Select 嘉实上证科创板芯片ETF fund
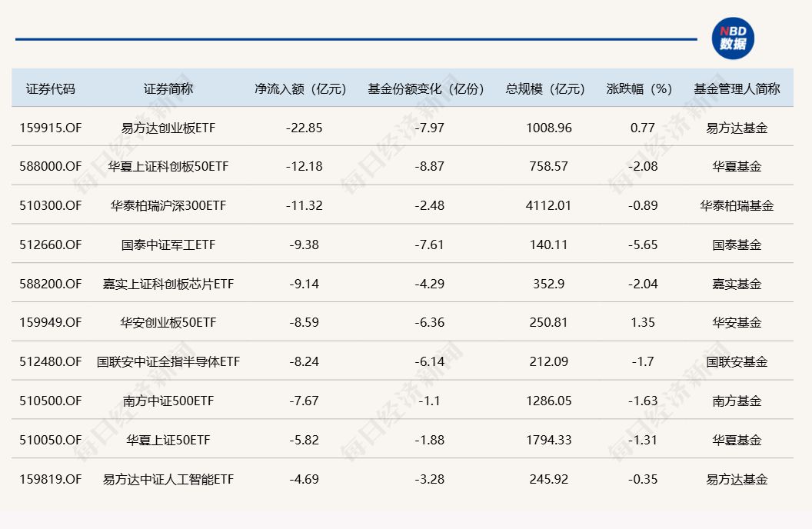This screenshot has height=529, width=812. click(x=168, y=284)
